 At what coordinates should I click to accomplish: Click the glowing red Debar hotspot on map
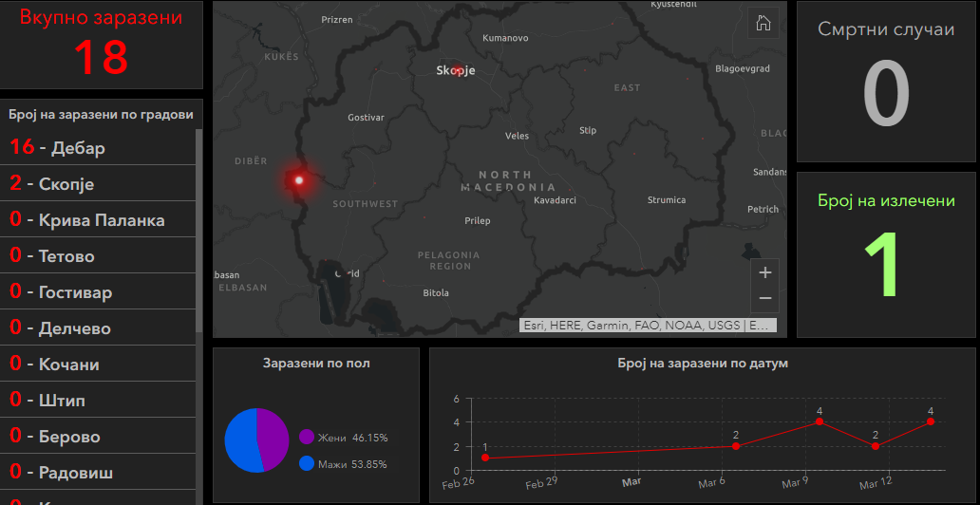coord(299,179)
